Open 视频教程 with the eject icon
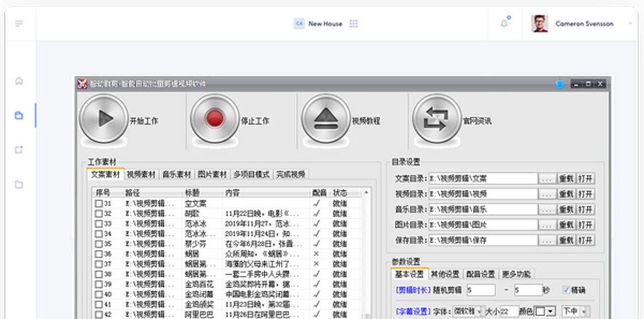 (x=326, y=120)
